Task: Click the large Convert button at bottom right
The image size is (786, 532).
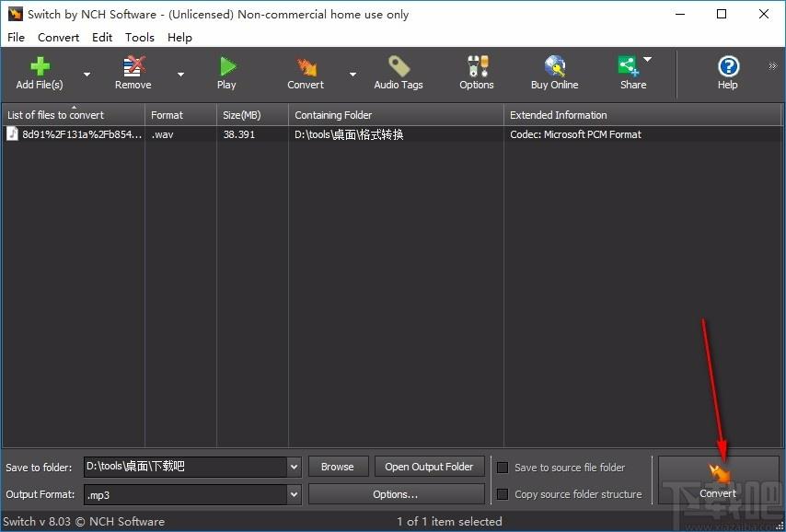Action: (718, 480)
